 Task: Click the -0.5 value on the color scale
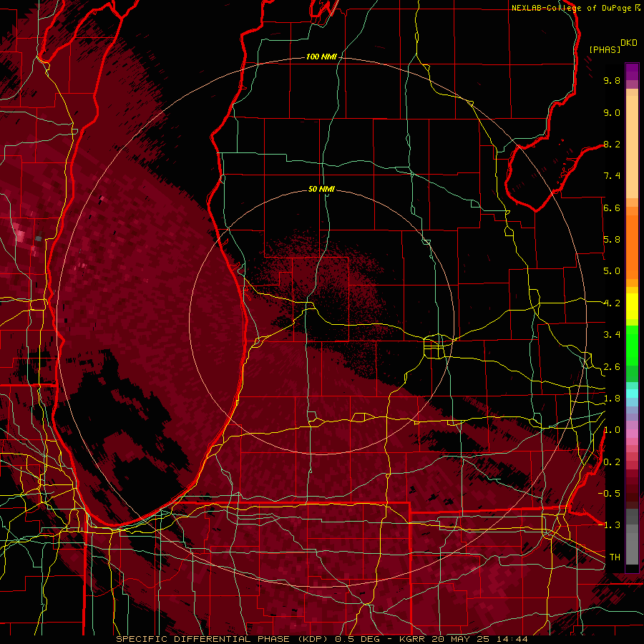point(610,494)
